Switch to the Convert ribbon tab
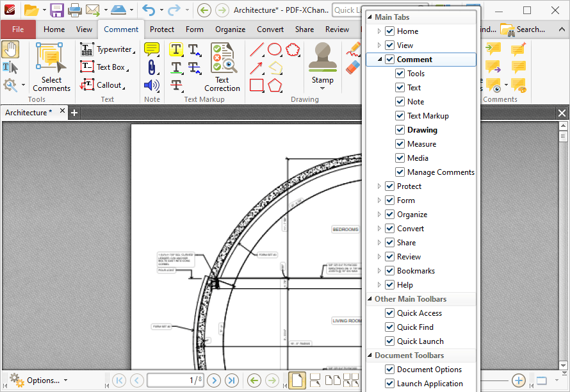 click(x=270, y=29)
